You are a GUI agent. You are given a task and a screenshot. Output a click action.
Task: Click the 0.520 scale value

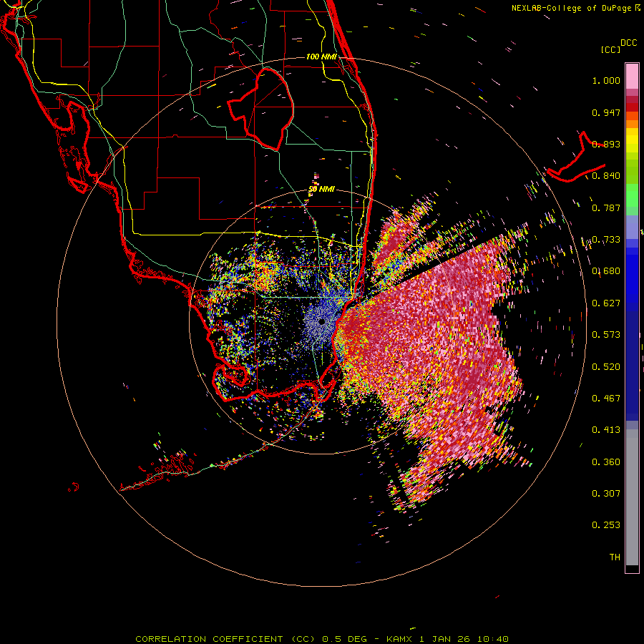pyautogui.click(x=606, y=367)
